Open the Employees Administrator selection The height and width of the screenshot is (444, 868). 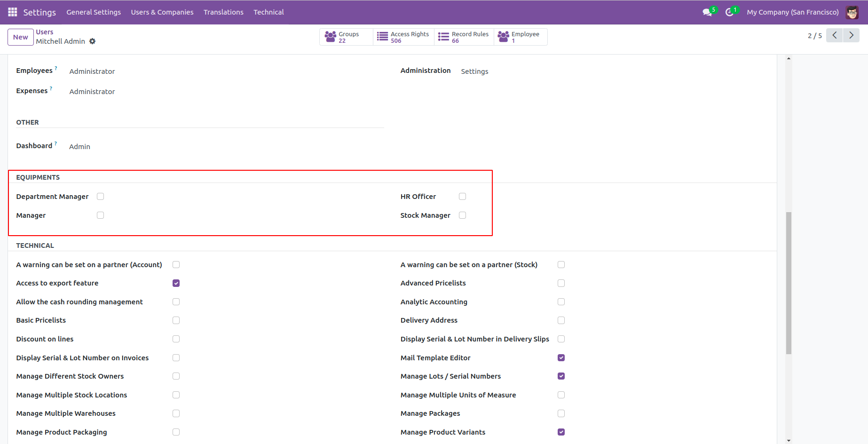[x=92, y=71]
